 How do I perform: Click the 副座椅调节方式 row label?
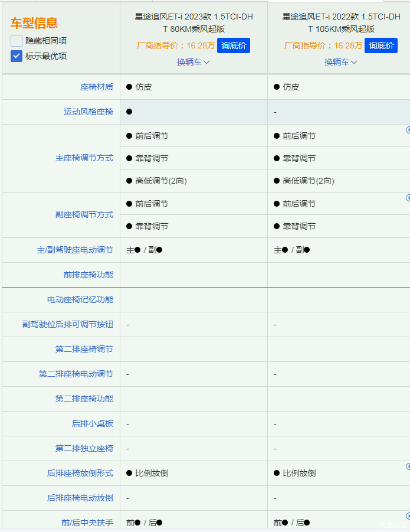84,215
